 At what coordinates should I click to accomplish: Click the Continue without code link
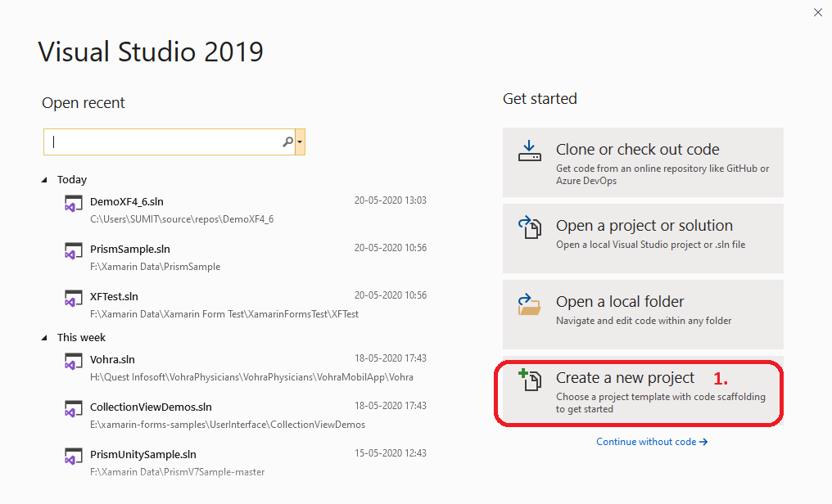click(x=652, y=442)
